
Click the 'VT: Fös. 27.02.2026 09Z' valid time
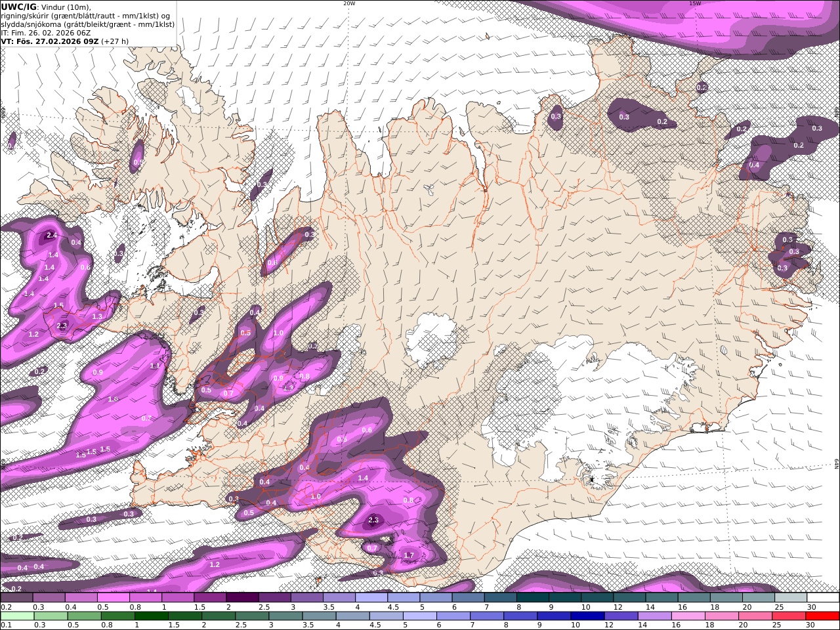[x=50, y=41]
